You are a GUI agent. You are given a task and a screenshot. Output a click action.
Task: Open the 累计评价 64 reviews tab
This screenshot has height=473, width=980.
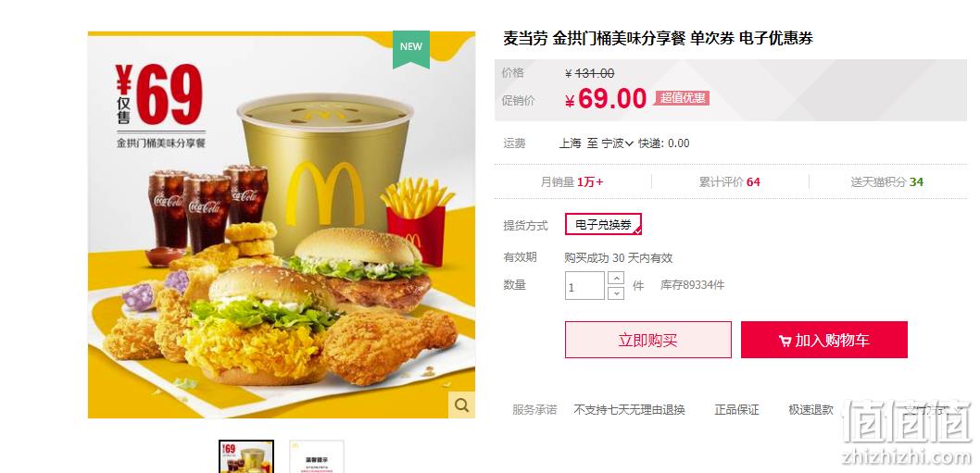point(729,181)
